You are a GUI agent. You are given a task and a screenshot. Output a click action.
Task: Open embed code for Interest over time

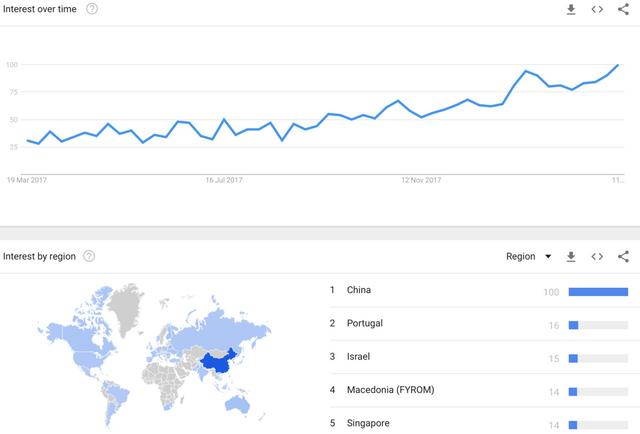(x=597, y=9)
